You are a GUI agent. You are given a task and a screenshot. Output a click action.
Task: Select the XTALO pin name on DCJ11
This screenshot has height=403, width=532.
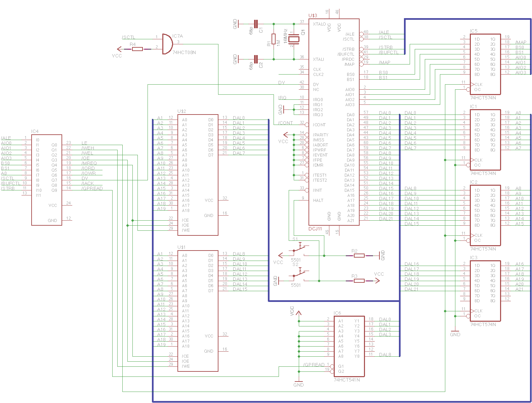pyautogui.click(x=319, y=24)
